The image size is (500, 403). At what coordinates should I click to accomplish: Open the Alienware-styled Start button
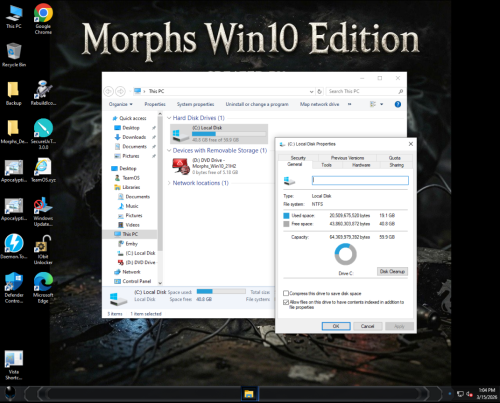click(x=10, y=394)
